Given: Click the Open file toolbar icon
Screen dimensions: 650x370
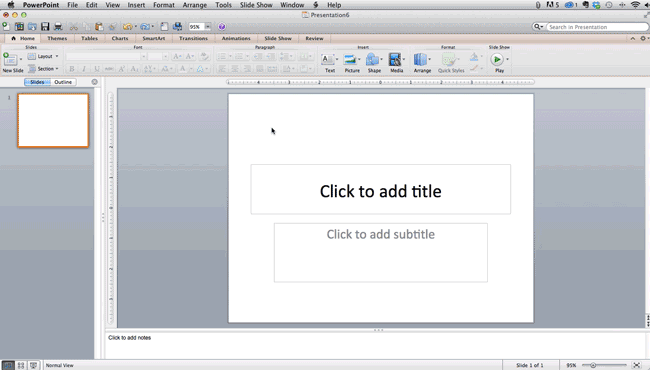Looking at the screenshot, I should pyautogui.click(x=32, y=27).
